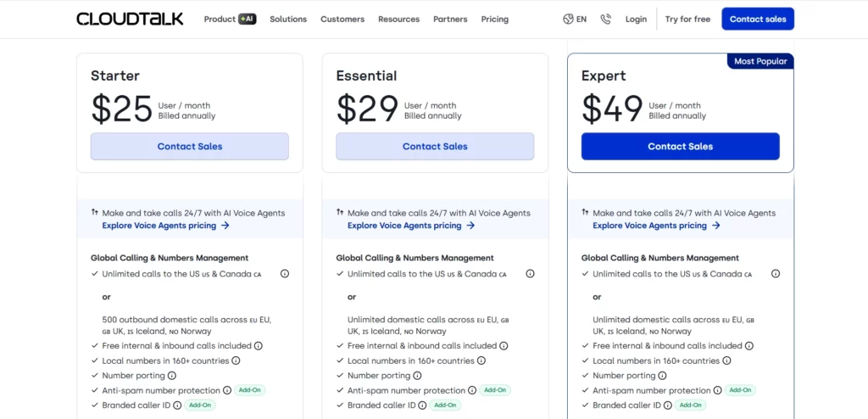The image size is (868, 419).
Task: Click the Most Popular badge
Action: pos(760,62)
